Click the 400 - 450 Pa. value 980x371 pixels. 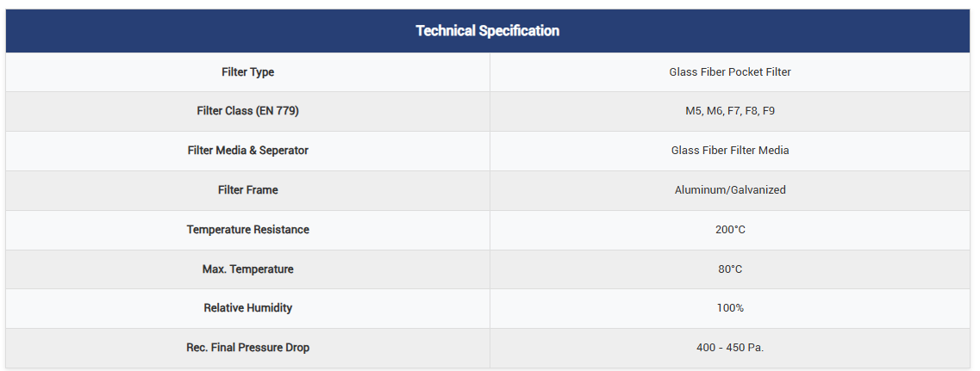[730, 348]
